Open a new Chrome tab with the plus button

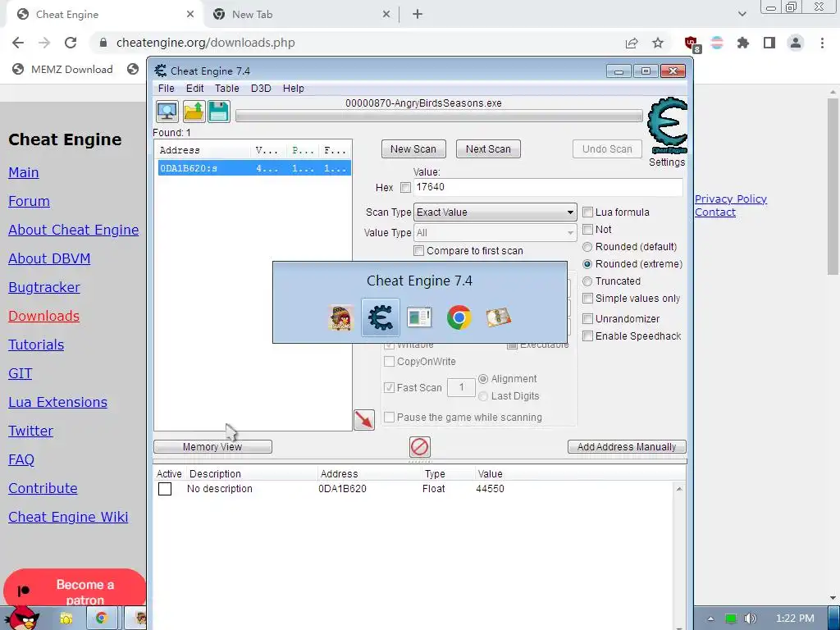418,15
